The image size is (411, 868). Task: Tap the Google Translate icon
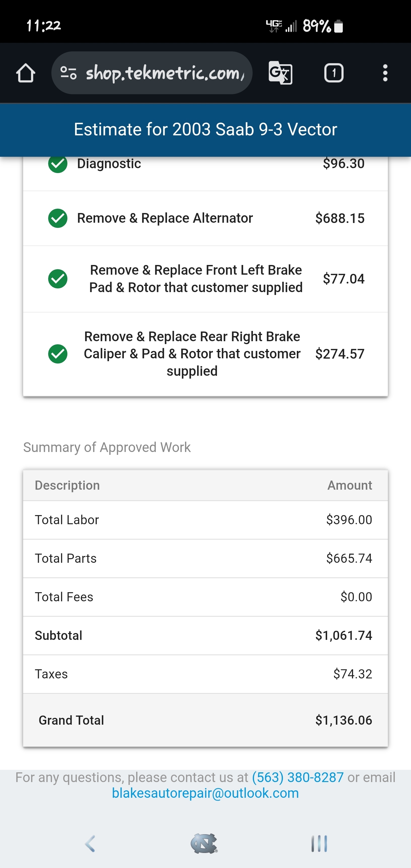click(280, 73)
